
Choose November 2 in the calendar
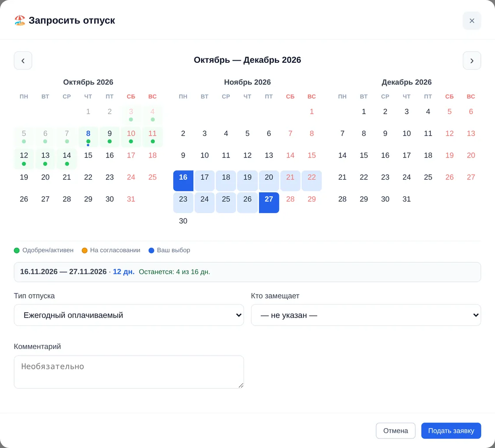(x=183, y=137)
